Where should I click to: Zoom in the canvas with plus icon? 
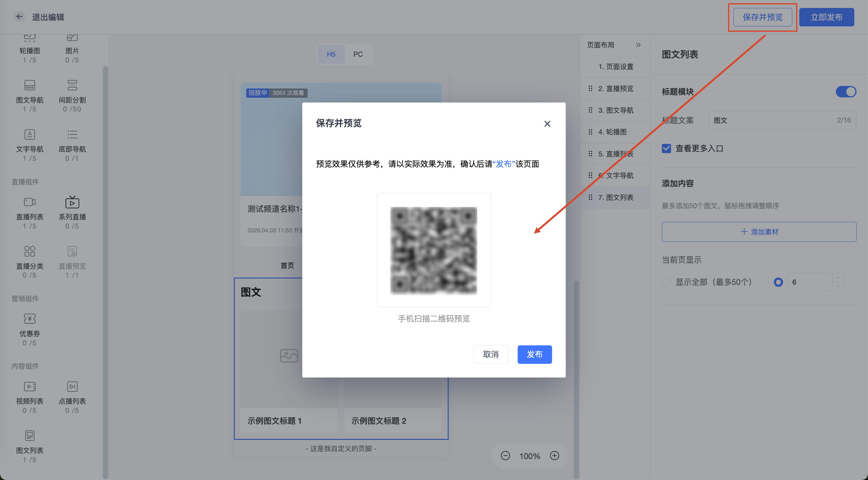(554, 456)
